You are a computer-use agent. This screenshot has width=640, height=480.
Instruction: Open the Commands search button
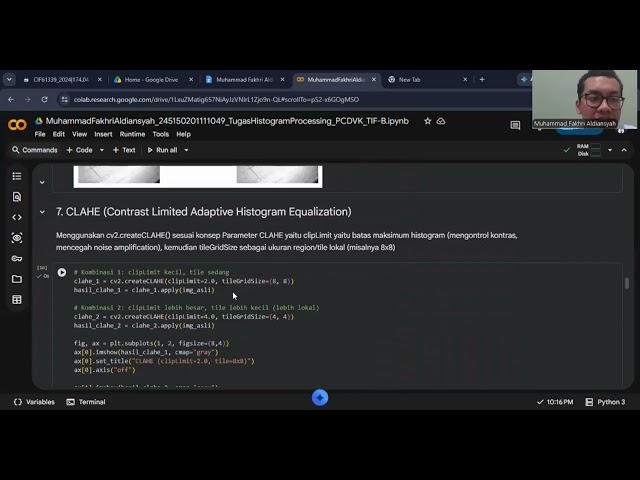[x=35, y=150]
